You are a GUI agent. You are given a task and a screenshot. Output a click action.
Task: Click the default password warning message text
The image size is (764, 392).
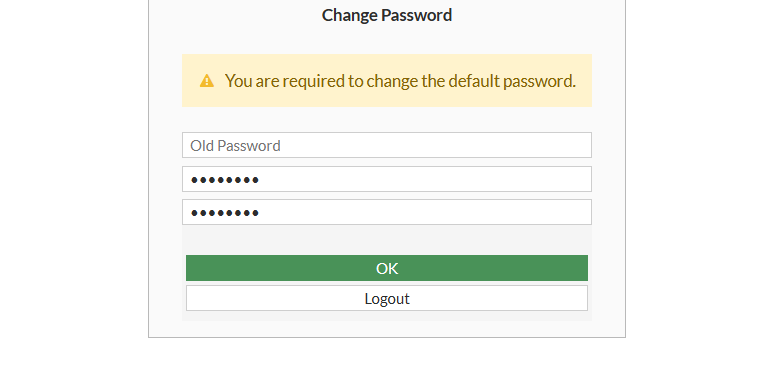coord(400,81)
